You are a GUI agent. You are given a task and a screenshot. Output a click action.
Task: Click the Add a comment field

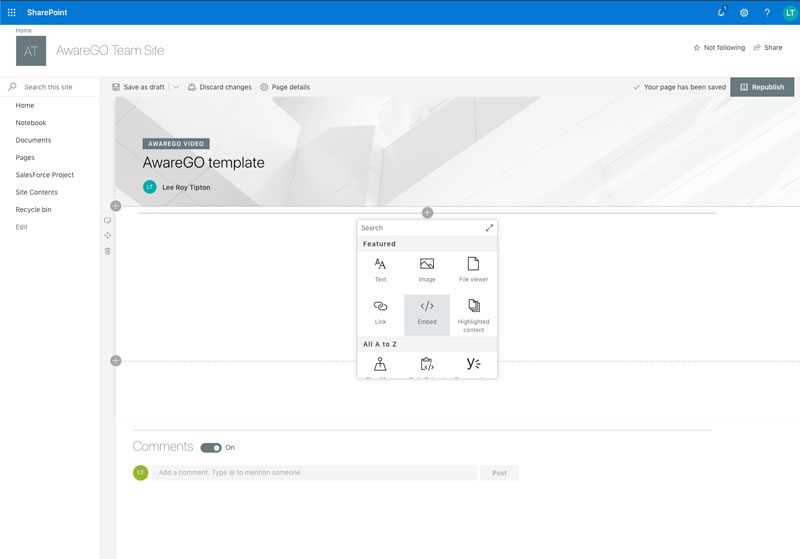tap(314, 473)
